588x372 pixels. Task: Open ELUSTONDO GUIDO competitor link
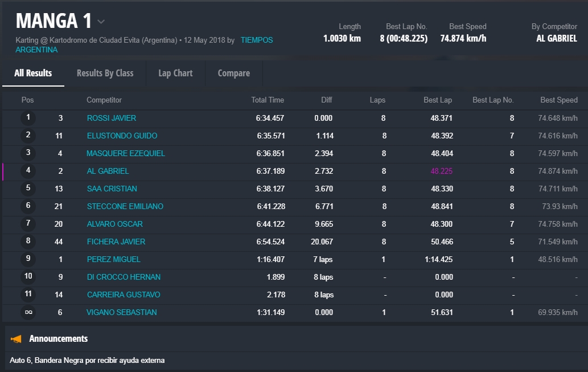[122, 136]
